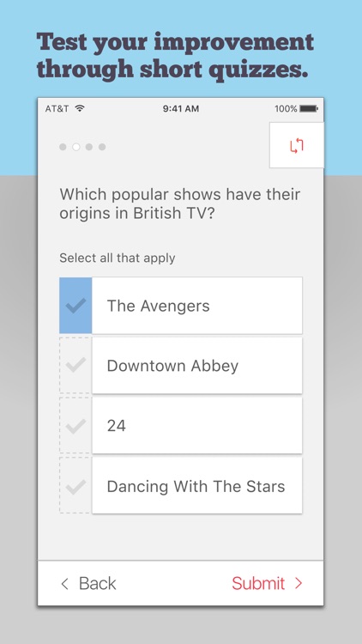Tap the red swap arrows icon
The width and height of the screenshot is (362, 644).
pos(297,146)
